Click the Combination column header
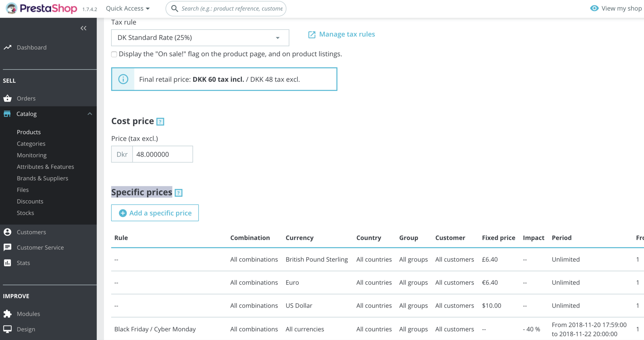 pos(250,238)
